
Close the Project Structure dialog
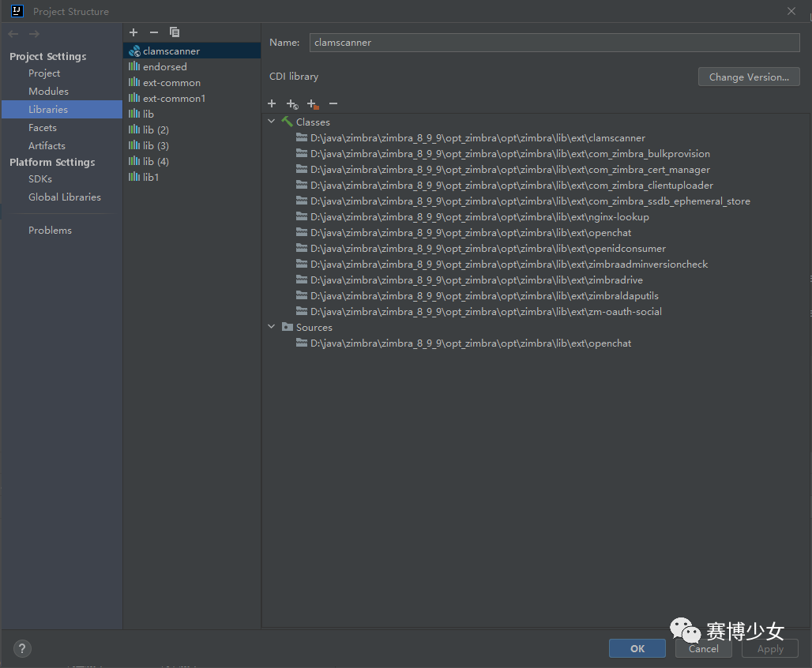pos(791,11)
